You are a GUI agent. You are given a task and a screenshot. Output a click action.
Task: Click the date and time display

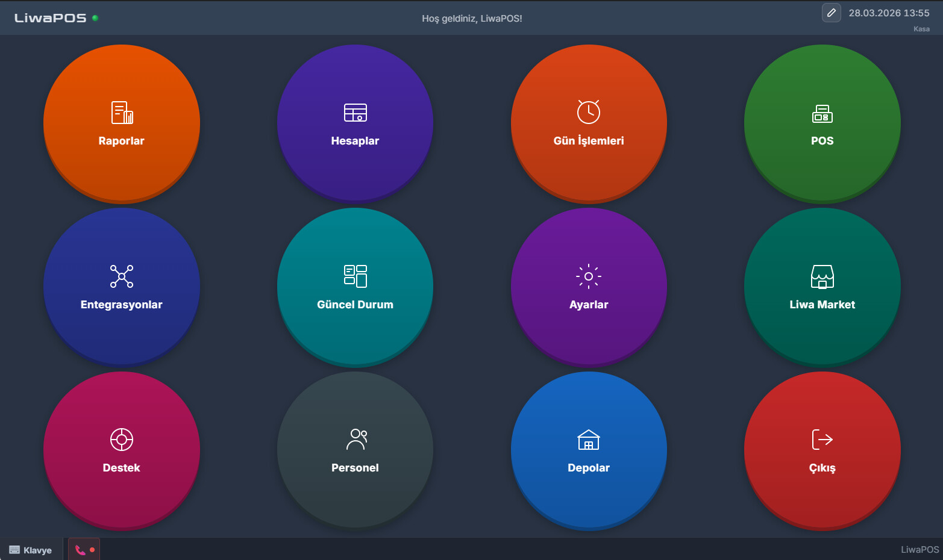point(889,13)
